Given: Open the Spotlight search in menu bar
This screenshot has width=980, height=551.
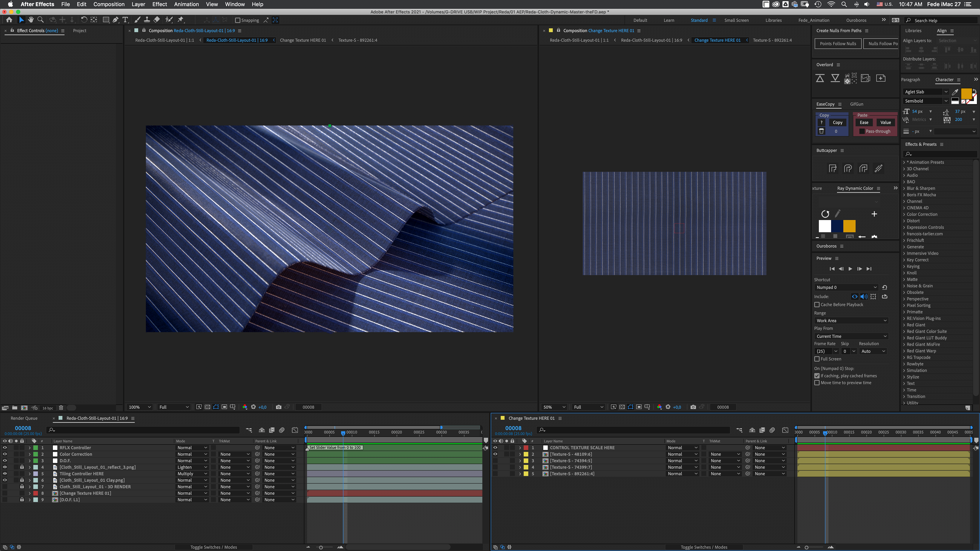Looking at the screenshot, I should 844,4.
